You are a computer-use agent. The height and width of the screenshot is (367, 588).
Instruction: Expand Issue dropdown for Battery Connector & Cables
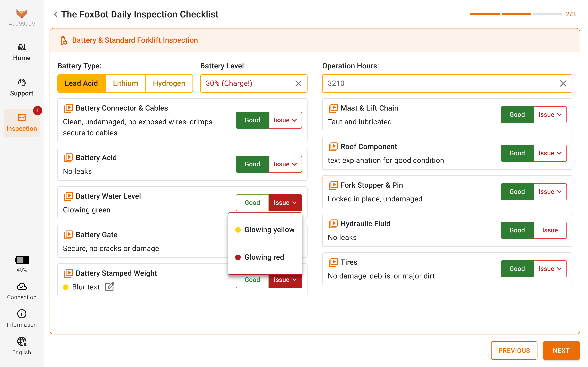point(285,120)
